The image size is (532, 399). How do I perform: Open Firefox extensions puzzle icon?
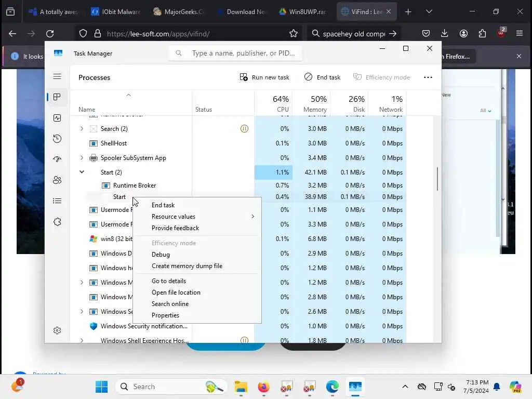tap(482, 33)
